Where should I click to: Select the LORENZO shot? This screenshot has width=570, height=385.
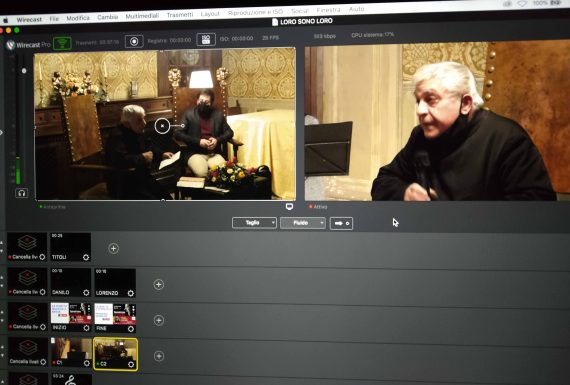point(115,283)
